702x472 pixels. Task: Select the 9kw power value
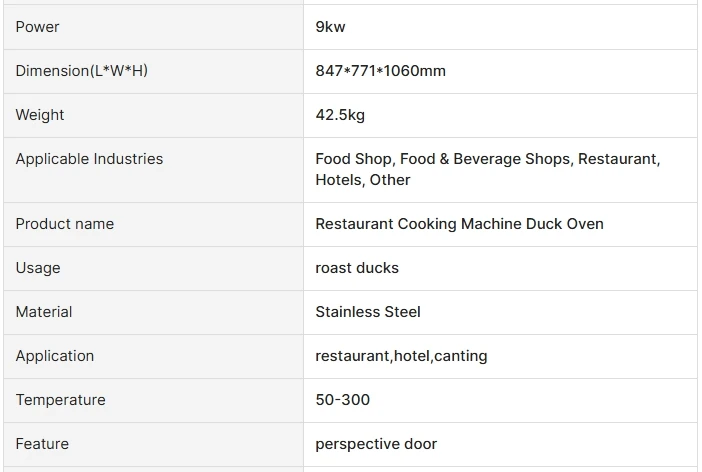[x=330, y=27]
